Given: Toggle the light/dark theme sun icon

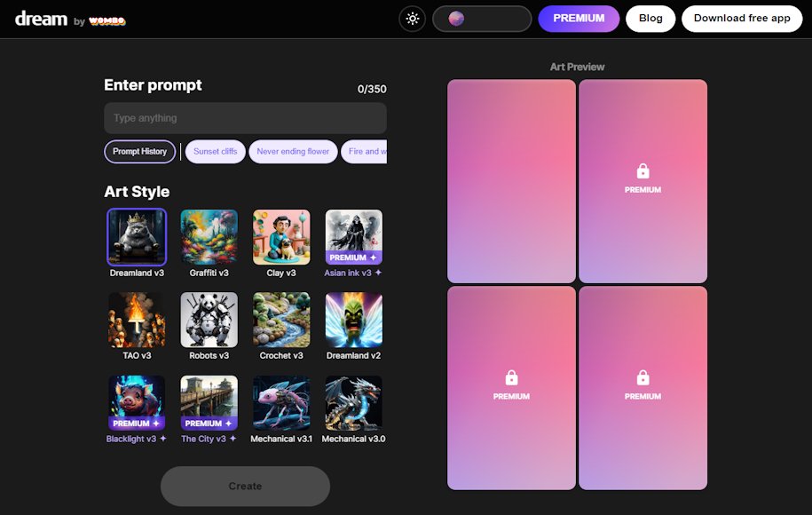Looking at the screenshot, I should pyautogui.click(x=413, y=19).
